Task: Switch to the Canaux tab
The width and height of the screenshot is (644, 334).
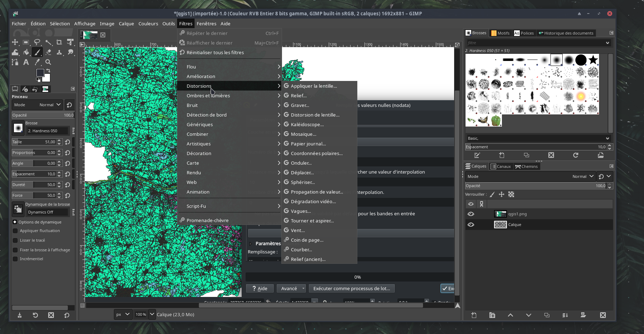Action: click(x=501, y=166)
